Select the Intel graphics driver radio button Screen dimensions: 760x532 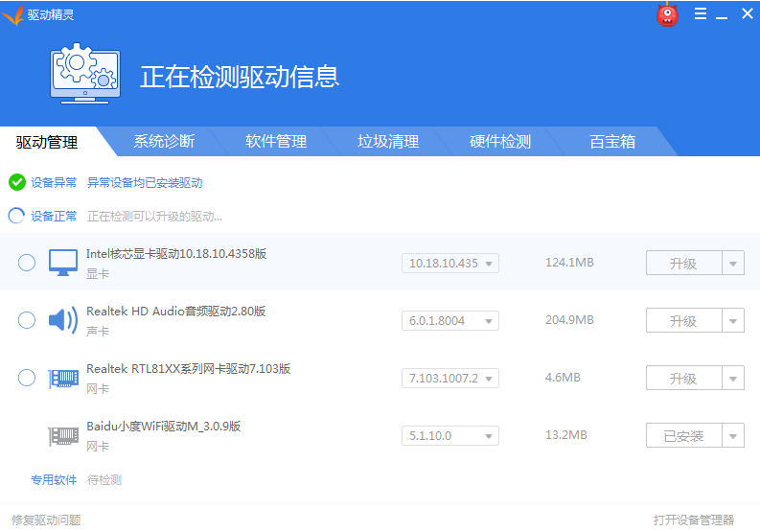coord(27,263)
